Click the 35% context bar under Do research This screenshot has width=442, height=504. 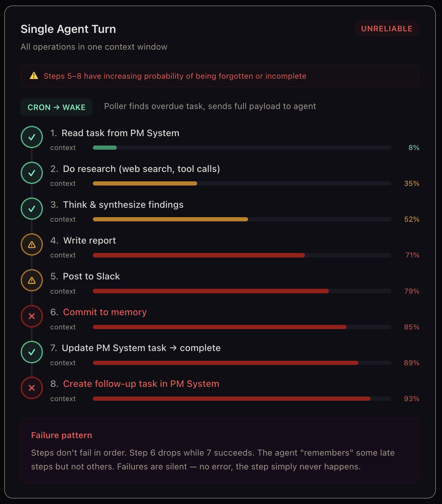click(x=242, y=183)
